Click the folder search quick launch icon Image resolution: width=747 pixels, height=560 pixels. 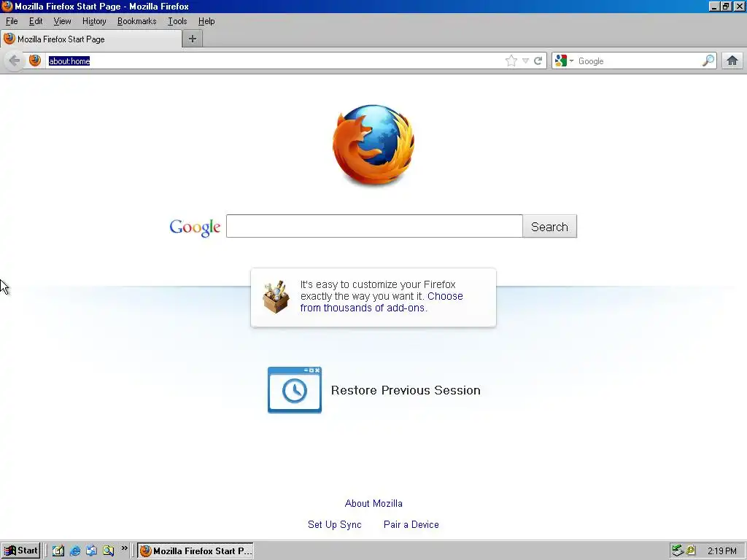[x=108, y=551]
